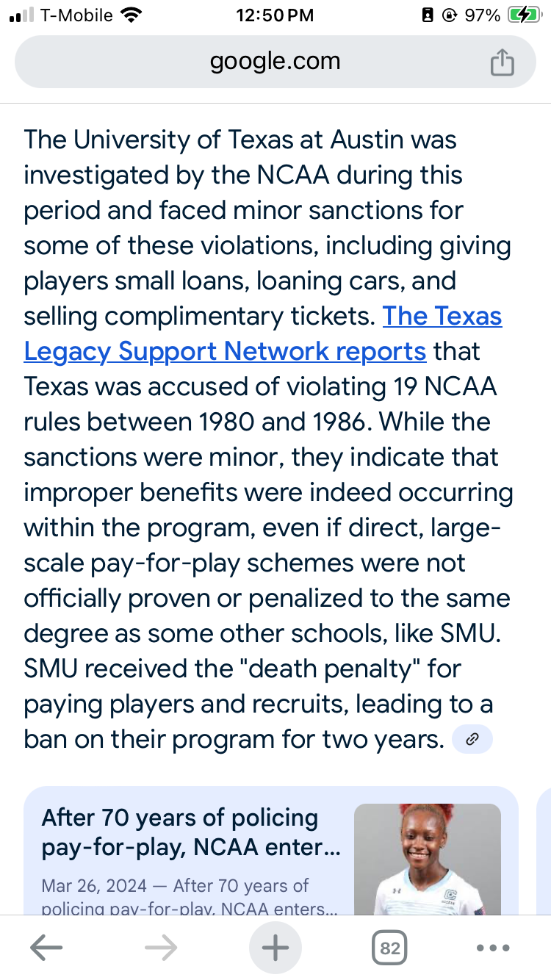The height and width of the screenshot is (980, 551).
Task: Tap the 12:50 PM clock
Action: click(x=275, y=15)
